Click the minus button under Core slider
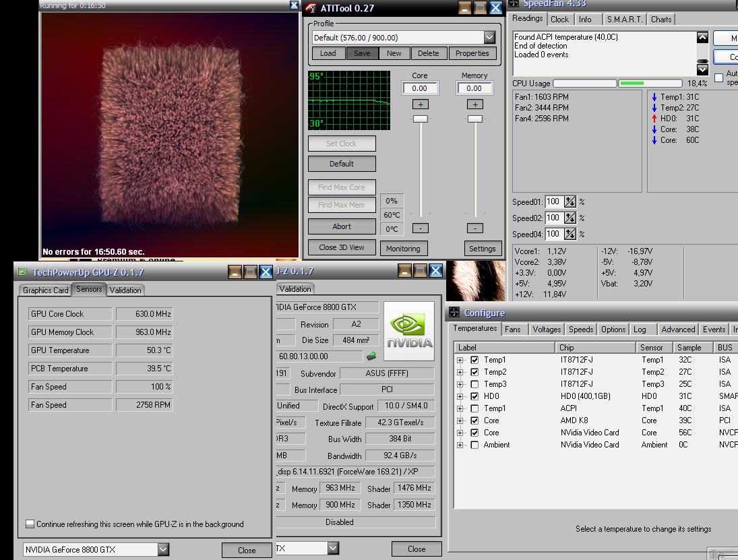 [x=421, y=228]
